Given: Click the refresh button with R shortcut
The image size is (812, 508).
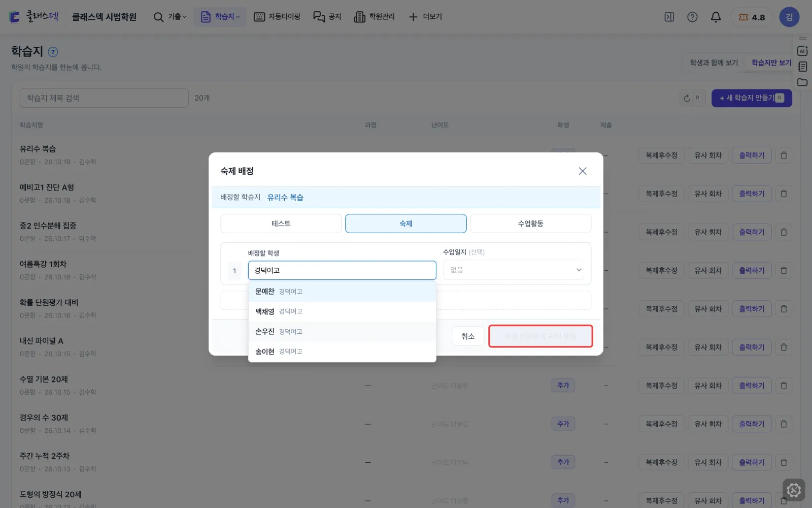Looking at the screenshot, I should [692, 98].
